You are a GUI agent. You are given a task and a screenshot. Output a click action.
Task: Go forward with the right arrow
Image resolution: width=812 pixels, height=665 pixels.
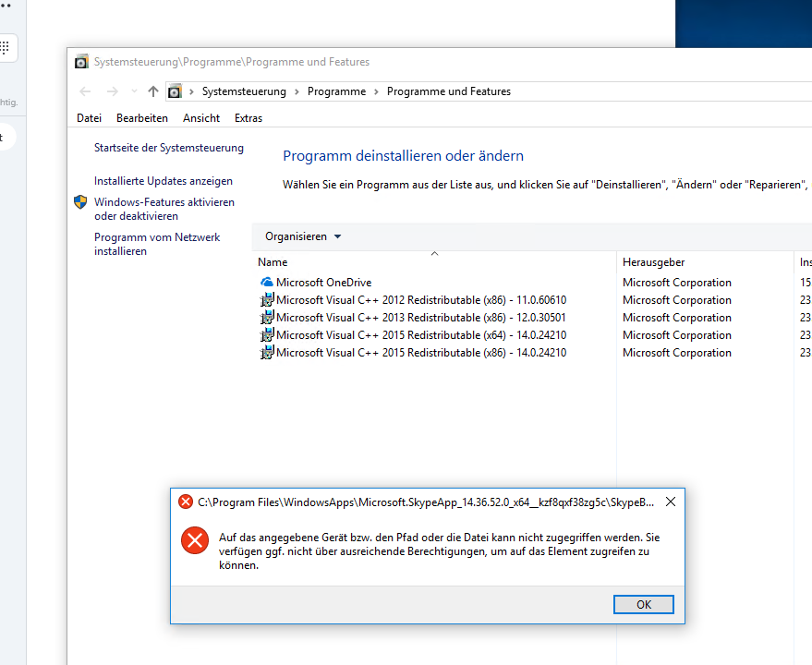[113, 91]
